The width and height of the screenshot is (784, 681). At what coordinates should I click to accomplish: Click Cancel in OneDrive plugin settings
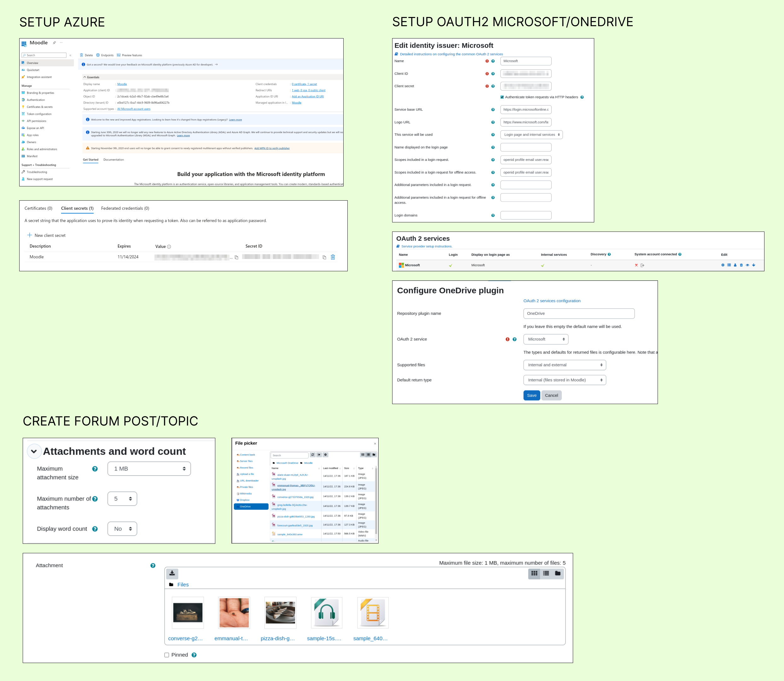click(551, 395)
